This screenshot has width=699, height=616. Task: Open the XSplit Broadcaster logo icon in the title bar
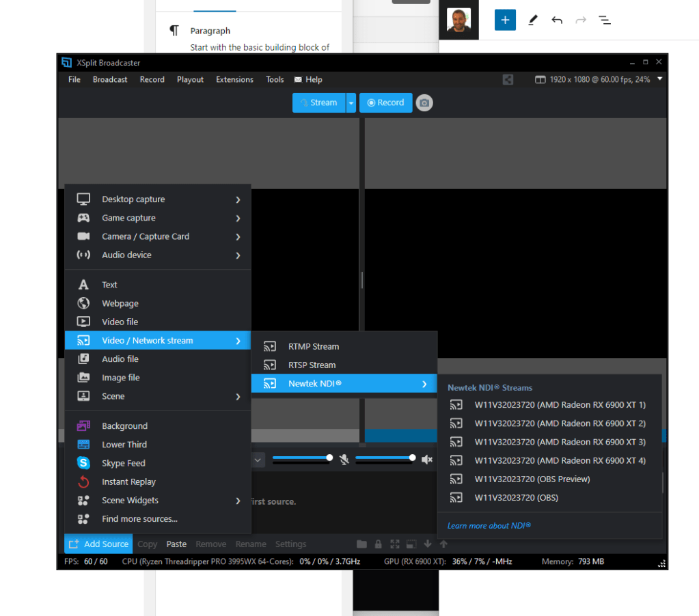[66, 62]
